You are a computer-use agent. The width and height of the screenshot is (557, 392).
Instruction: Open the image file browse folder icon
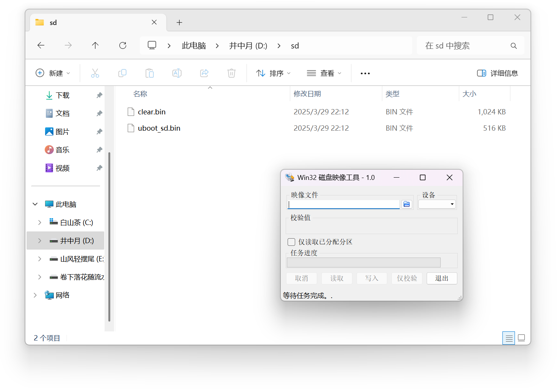coord(407,204)
